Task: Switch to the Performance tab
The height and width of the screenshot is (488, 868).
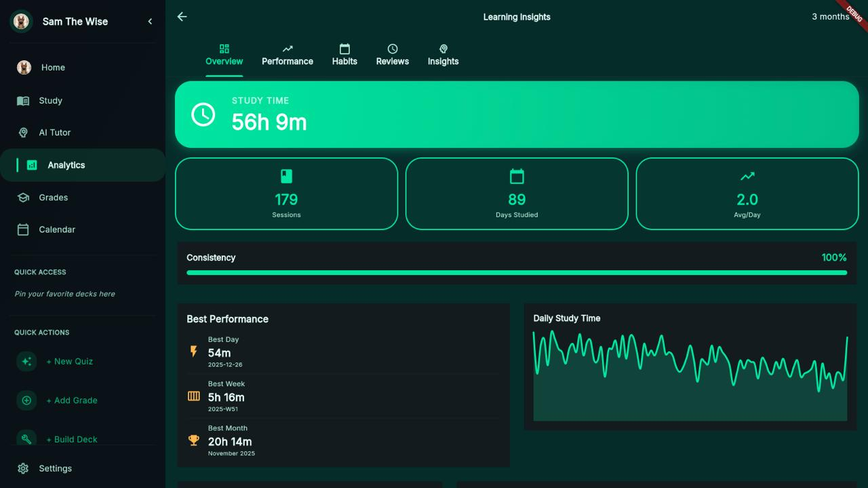Action: tap(288, 54)
